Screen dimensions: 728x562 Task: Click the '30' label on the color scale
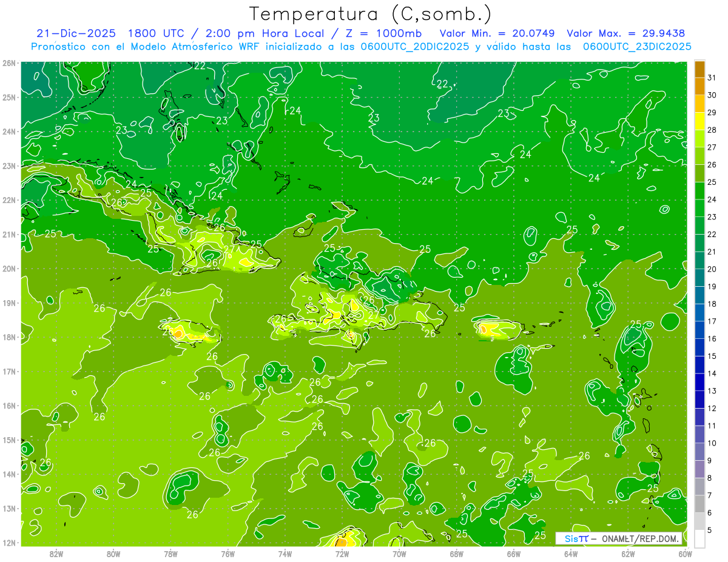click(x=712, y=95)
